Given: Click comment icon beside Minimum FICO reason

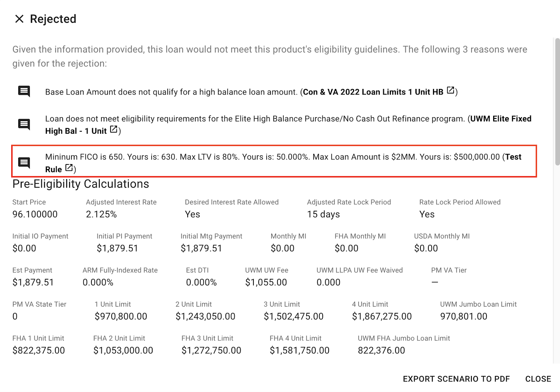Looking at the screenshot, I should tap(24, 163).
